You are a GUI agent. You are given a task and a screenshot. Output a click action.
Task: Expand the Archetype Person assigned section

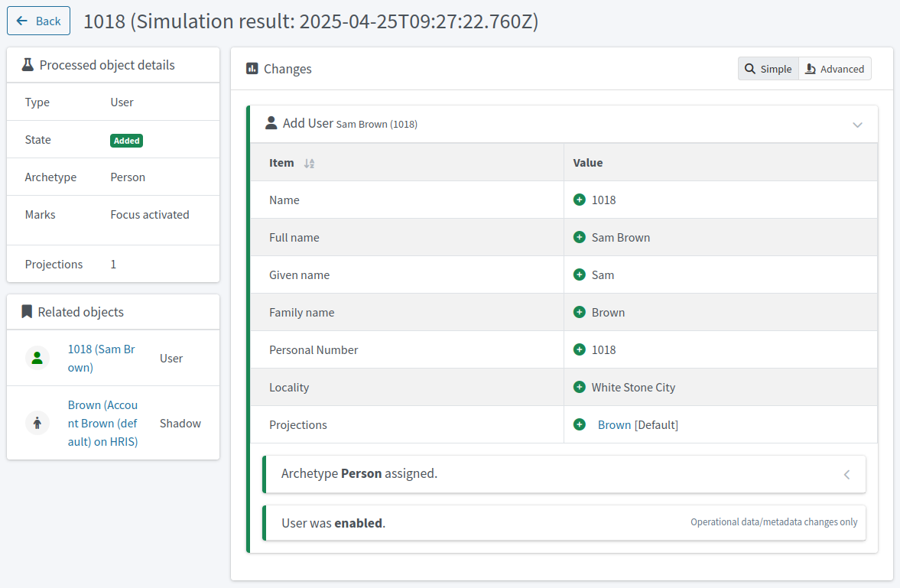click(x=846, y=474)
